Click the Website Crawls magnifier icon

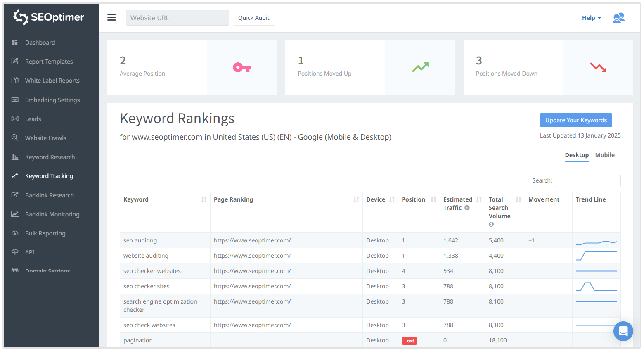[x=15, y=138]
